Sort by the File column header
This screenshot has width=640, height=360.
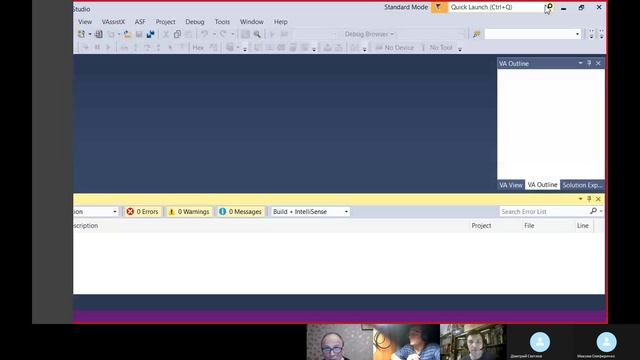tap(529, 225)
